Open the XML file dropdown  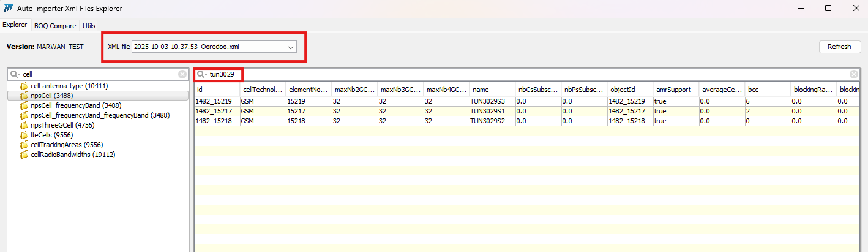click(290, 47)
